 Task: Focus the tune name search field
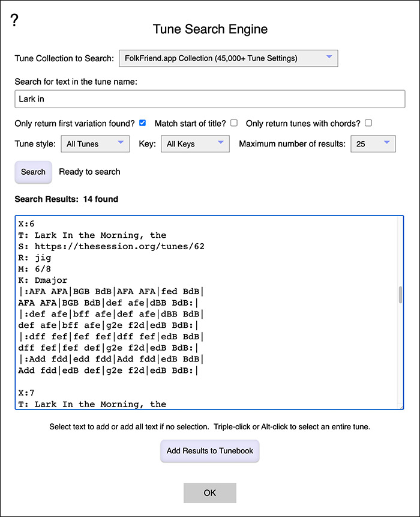point(210,99)
